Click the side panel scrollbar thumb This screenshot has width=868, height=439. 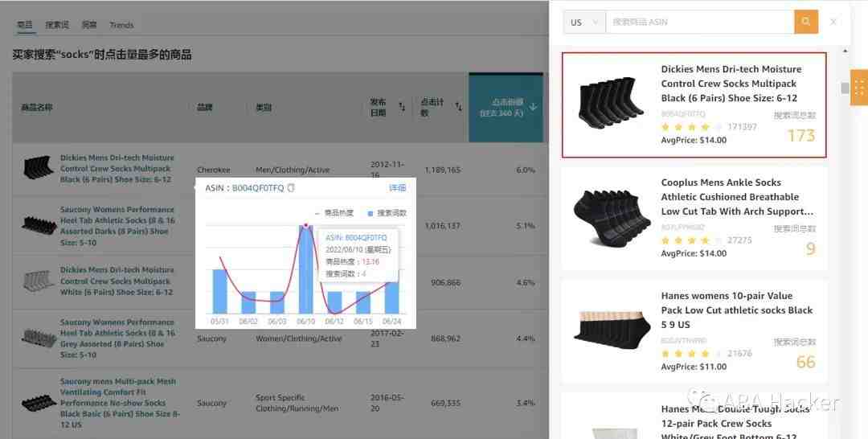pos(845,88)
